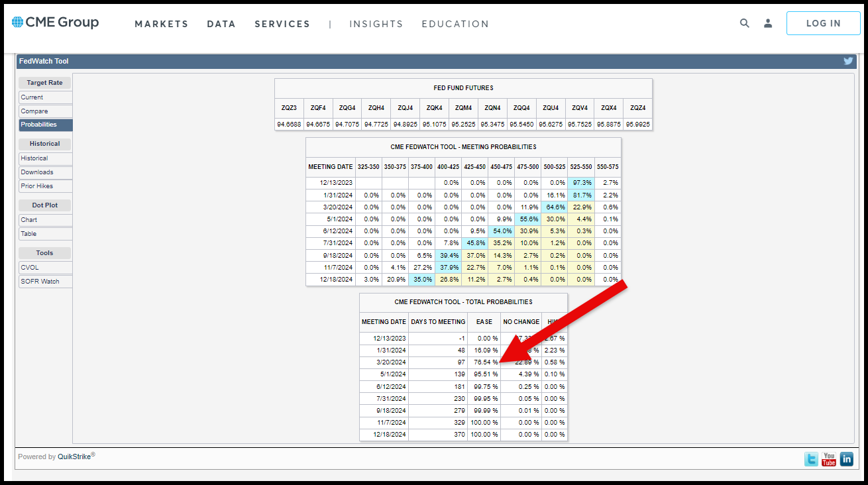This screenshot has height=485, width=868.
Task: Click the ZQQ4 futures column header
Action: pyautogui.click(x=521, y=108)
